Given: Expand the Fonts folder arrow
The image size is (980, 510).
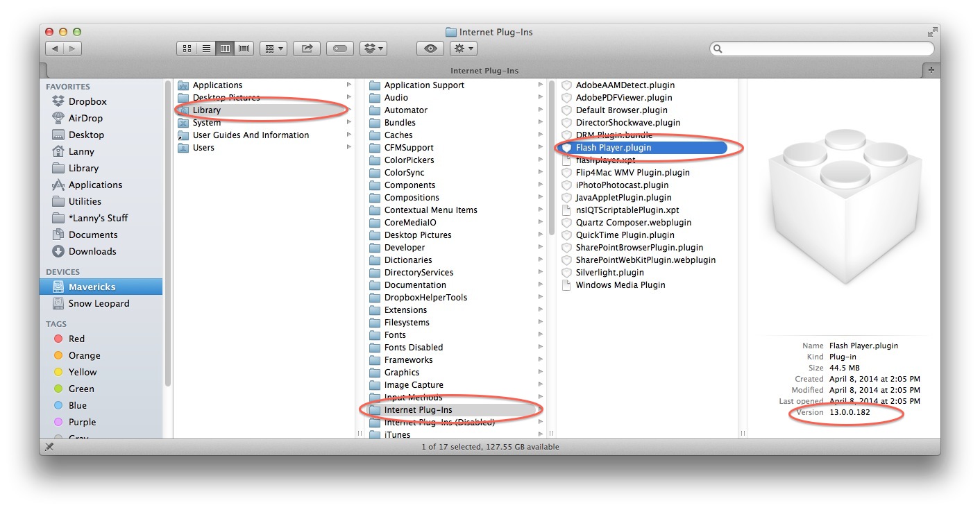Looking at the screenshot, I should coord(540,335).
